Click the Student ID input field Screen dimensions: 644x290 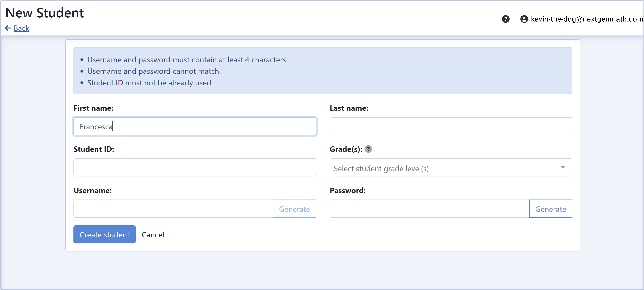click(195, 167)
